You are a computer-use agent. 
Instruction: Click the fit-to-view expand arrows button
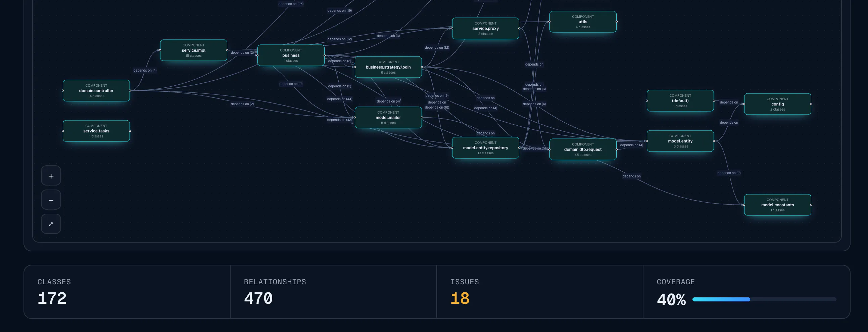[51, 224]
